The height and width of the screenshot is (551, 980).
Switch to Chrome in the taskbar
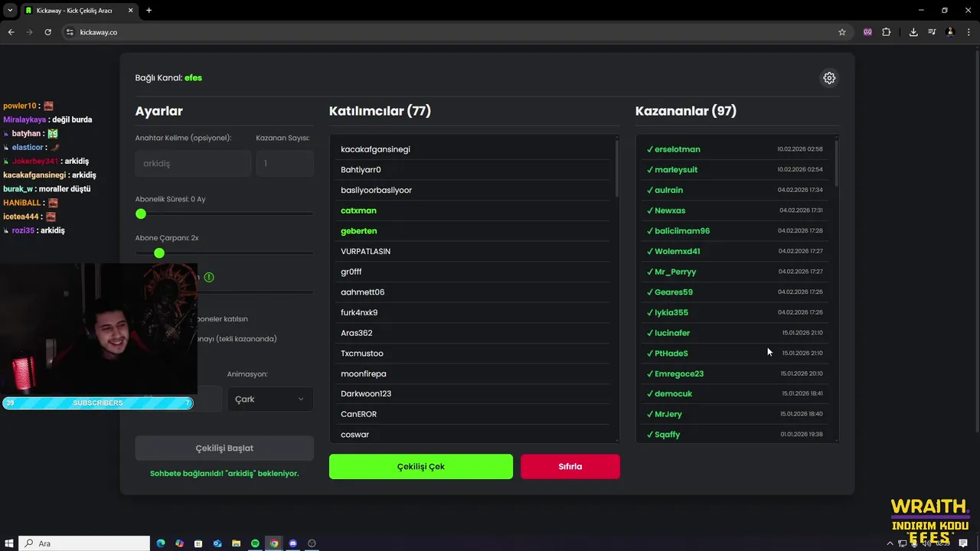(274, 543)
